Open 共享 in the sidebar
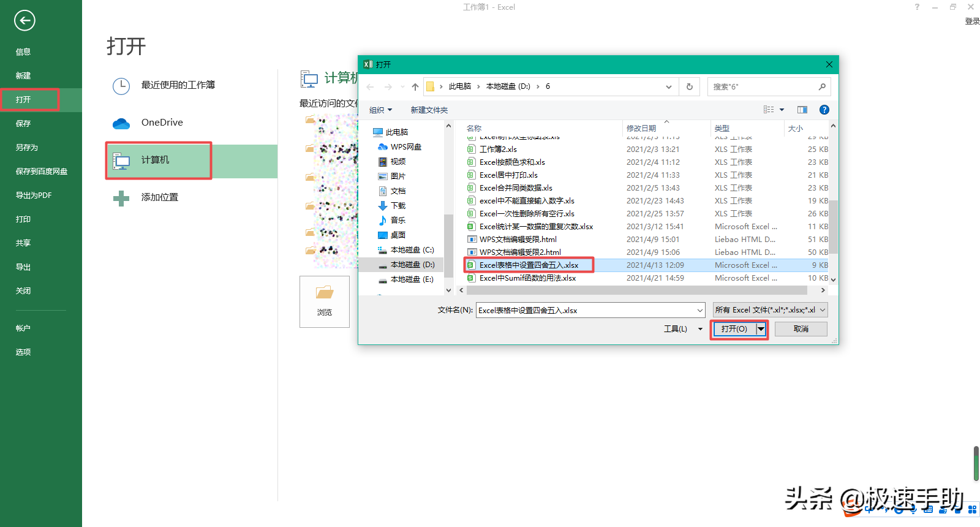This screenshot has width=980, height=527. pos(23,243)
